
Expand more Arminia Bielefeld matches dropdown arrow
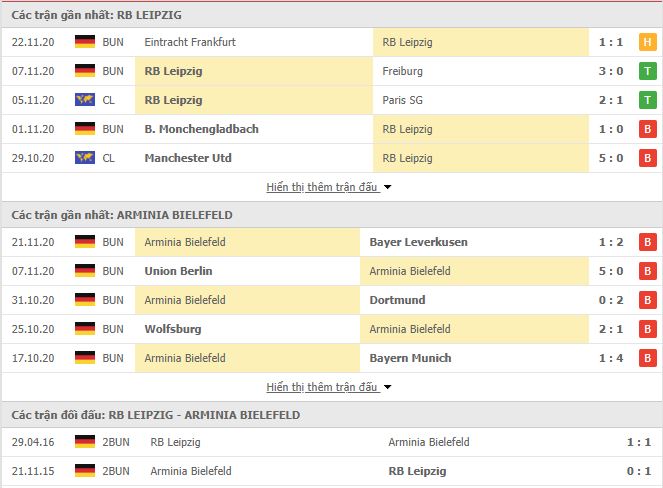click(x=387, y=387)
